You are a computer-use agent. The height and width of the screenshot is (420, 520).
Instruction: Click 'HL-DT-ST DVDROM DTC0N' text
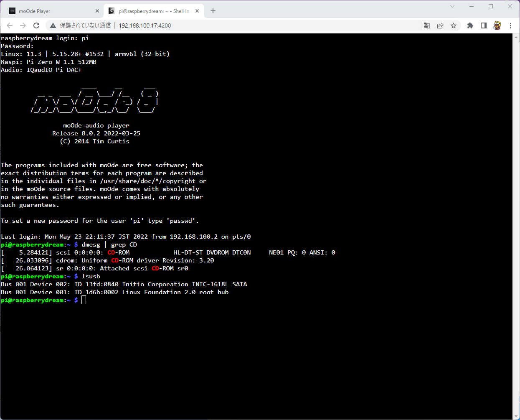212,252
